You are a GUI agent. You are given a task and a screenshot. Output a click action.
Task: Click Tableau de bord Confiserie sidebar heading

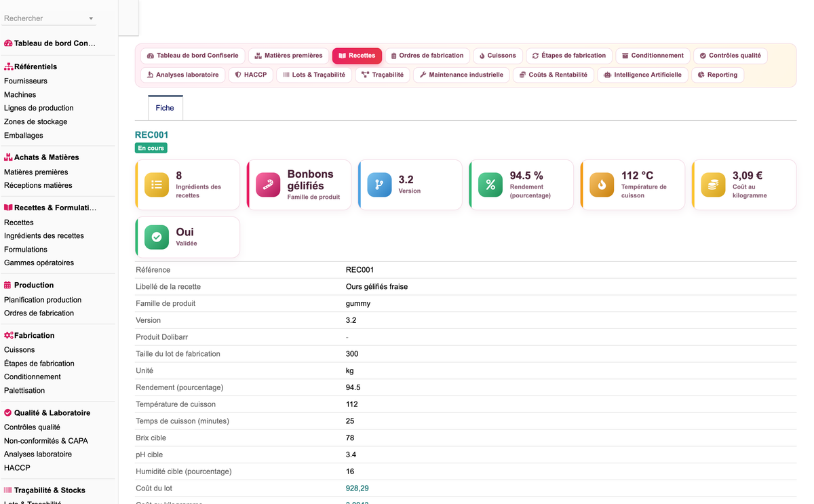(55, 43)
